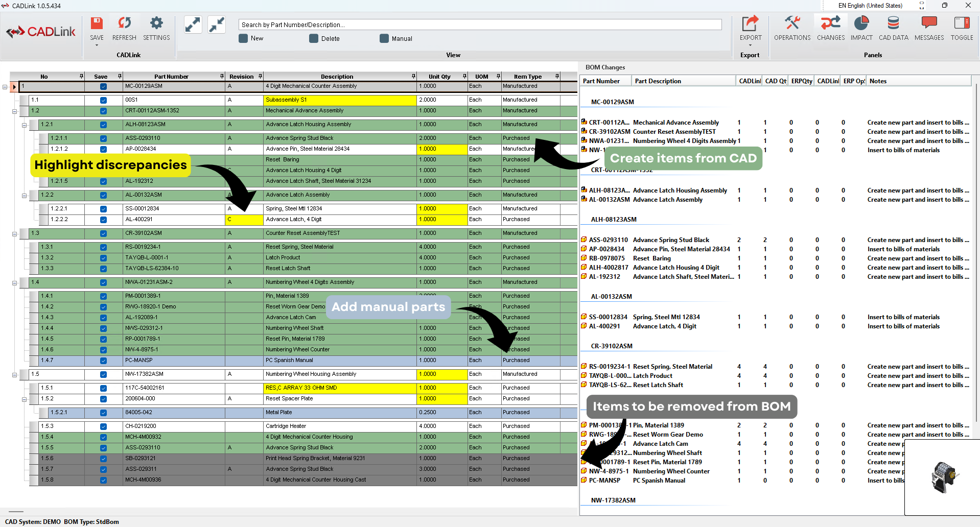Click the expand all arrows icon
The width and height of the screenshot is (980, 527).
(x=193, y=25)
